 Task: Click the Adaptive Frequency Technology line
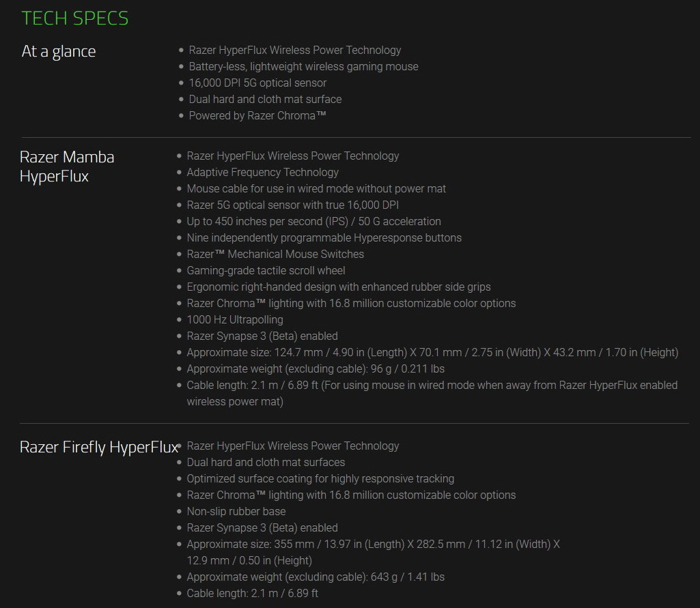point(262,173)
